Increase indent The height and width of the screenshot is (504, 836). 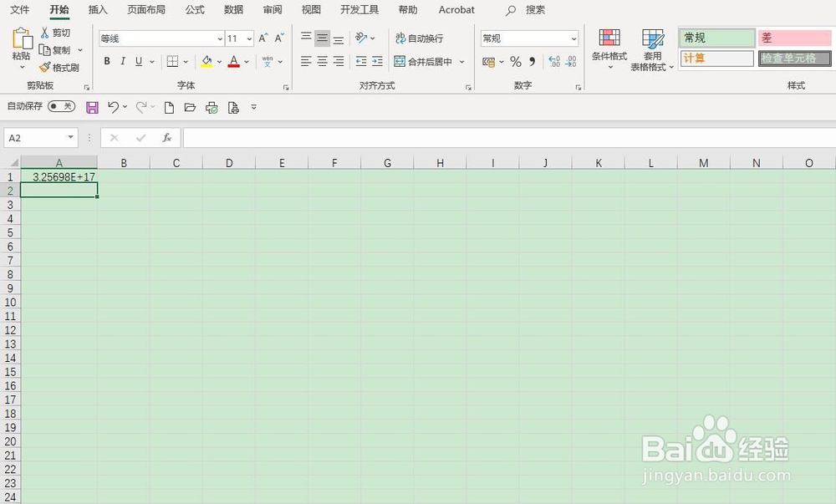(377, 61)
